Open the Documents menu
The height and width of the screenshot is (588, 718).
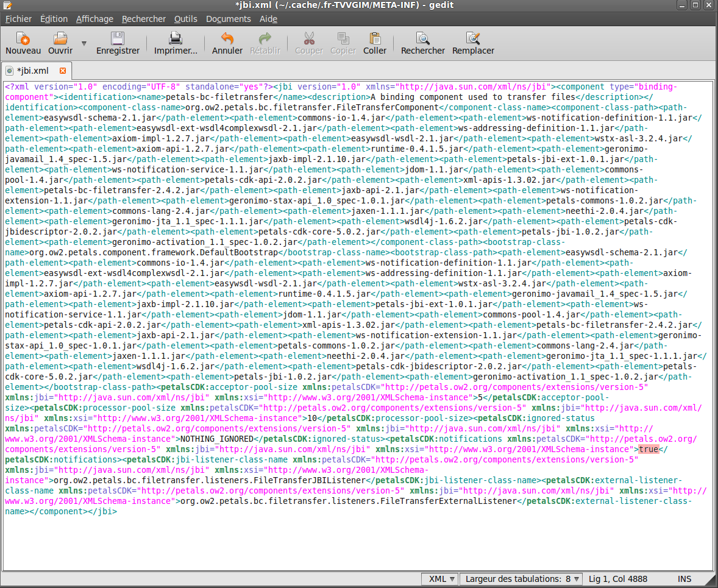point(228,19)
